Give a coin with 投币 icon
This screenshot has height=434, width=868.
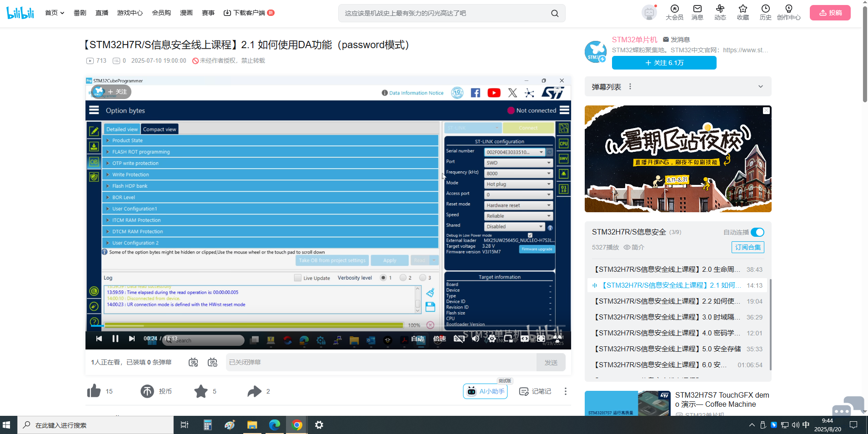coord(147,391)
